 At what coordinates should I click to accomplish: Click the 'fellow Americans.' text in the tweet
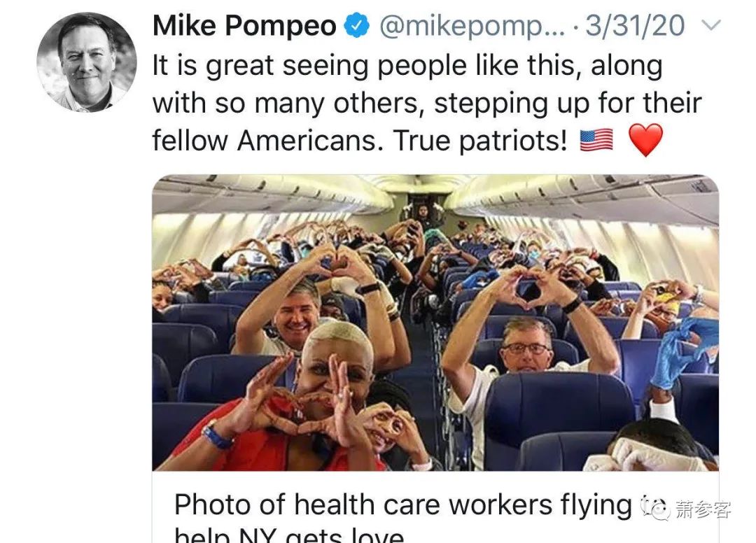coord(267,141)
